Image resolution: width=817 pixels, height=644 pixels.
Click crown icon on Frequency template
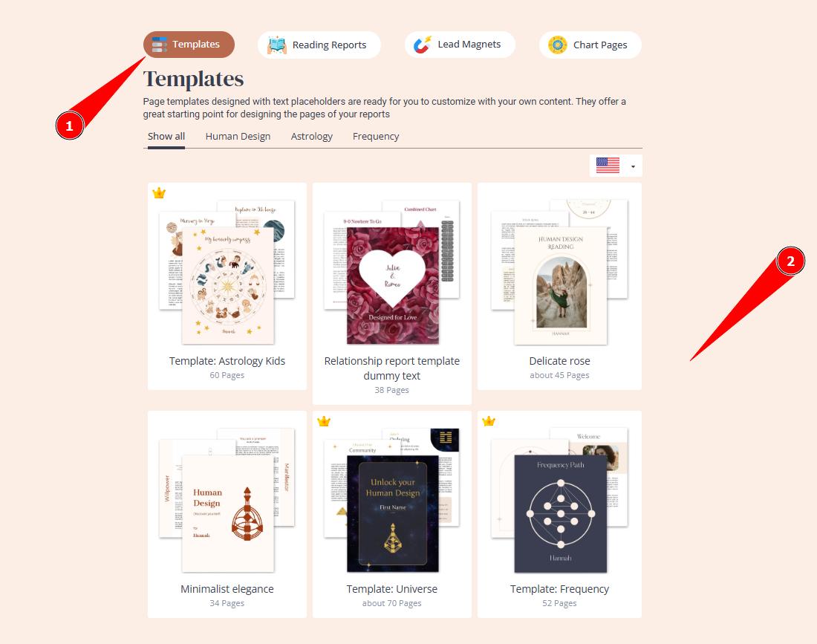tap(488, 421)
